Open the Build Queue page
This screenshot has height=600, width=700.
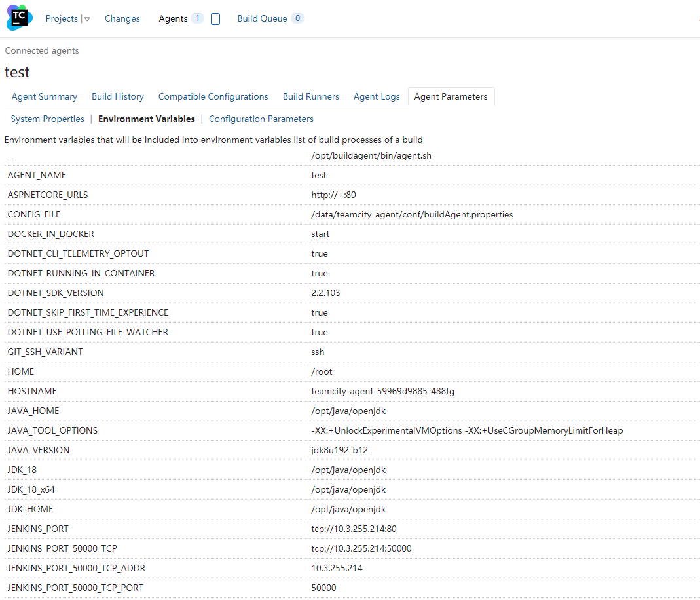(x=262, y=19)
